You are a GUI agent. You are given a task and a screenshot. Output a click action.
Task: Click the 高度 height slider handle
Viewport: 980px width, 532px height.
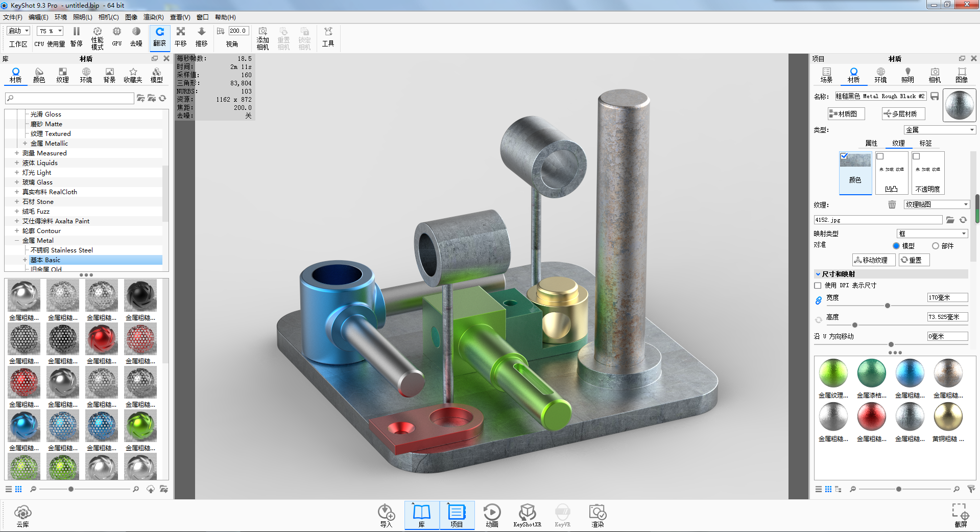click(855, 325)
